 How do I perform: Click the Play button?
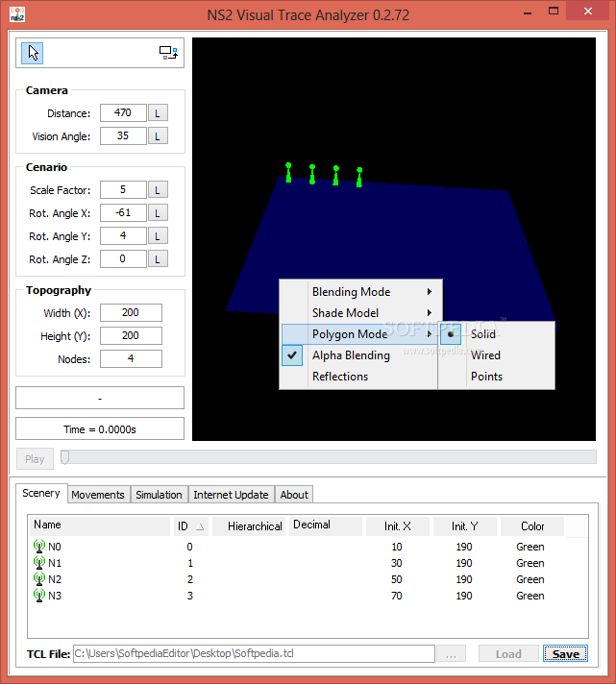point(35,459)
